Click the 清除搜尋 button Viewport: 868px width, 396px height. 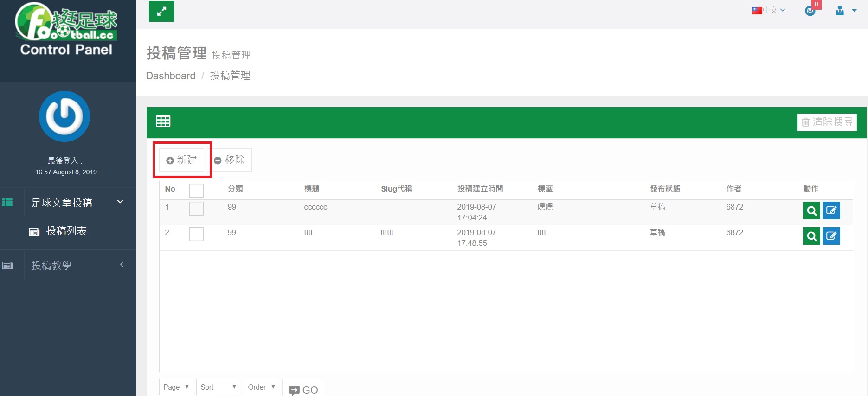pos(827,122)
